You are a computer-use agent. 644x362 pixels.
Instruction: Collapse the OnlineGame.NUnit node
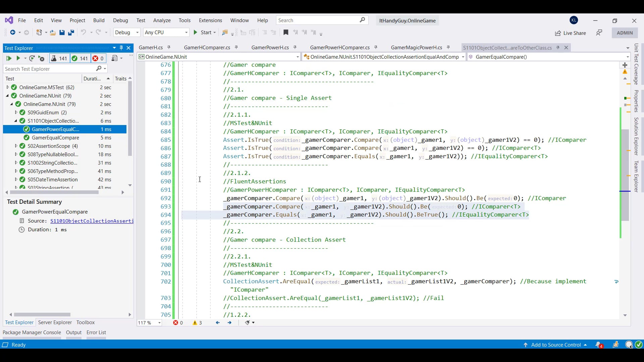(7, 96)
